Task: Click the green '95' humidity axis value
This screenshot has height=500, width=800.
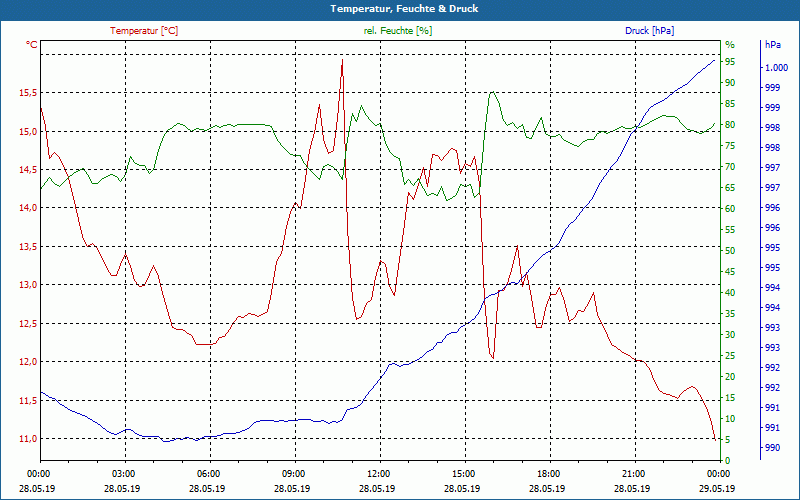Action: pyautogui.click(x=730, y=62)
